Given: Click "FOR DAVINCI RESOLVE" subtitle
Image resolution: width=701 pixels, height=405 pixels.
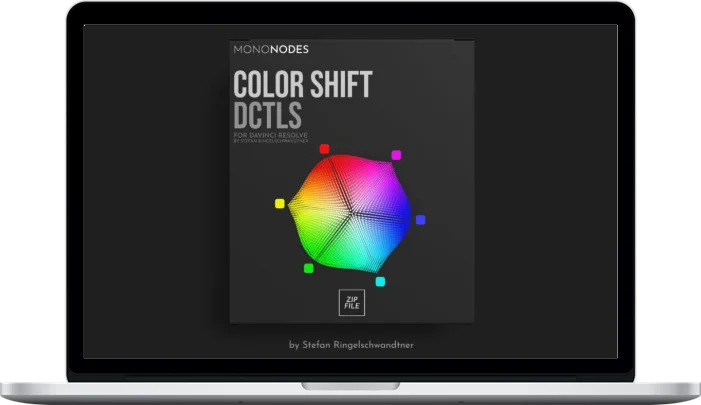Looking at the screenshot, I should tap(268, 133).
